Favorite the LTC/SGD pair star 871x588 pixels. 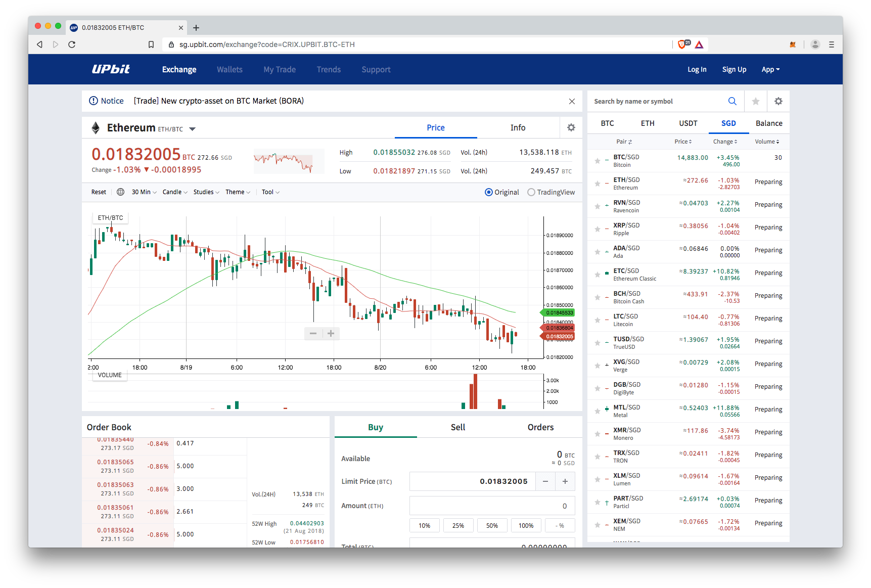tap(598, 320)
